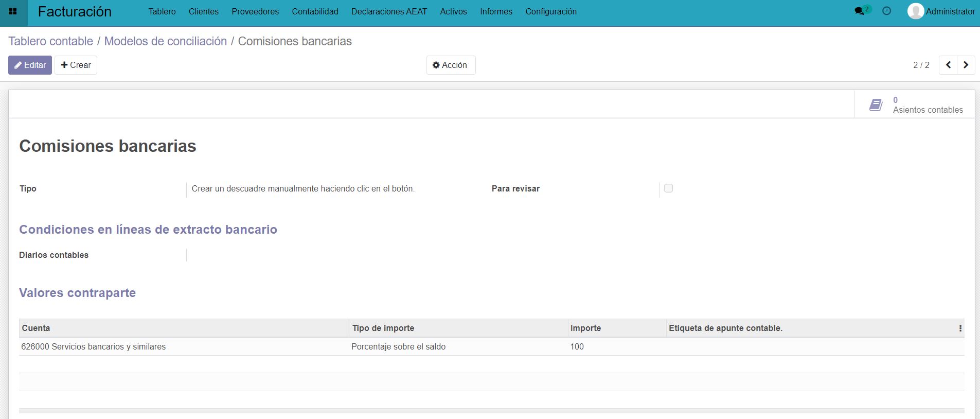Go to previous record arrow
This screenshot has width=980, height=419.
948,65
